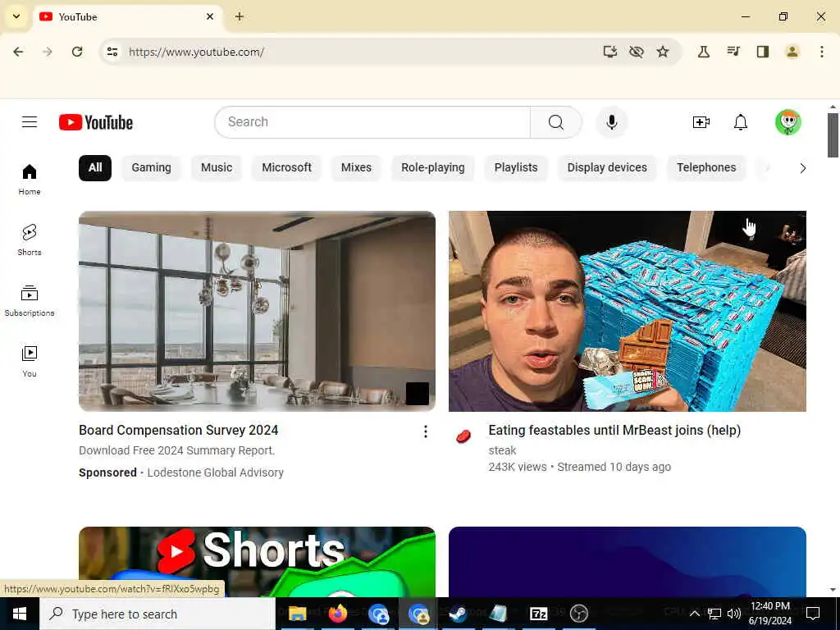The height and width of the screenshot is (630, 840).
Task: Open 7-Zip from the taskbar
Action: (538, 614)
